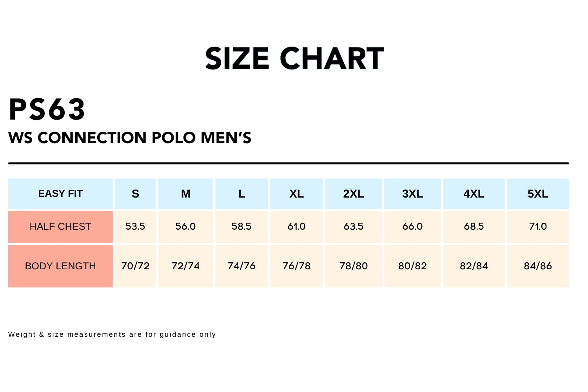Click the BODY LENGTH row label
The height and width of the screenshot is (392, 588).
pyautogui.click(x=60, y=266)
